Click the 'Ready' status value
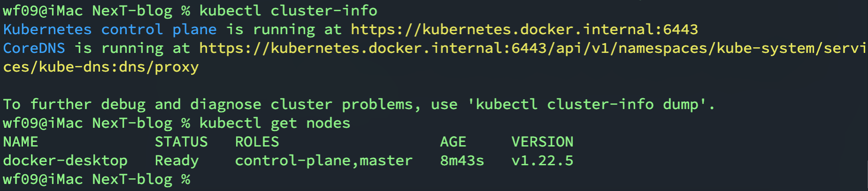Screen dimensions: 868x191 [177, 161]
